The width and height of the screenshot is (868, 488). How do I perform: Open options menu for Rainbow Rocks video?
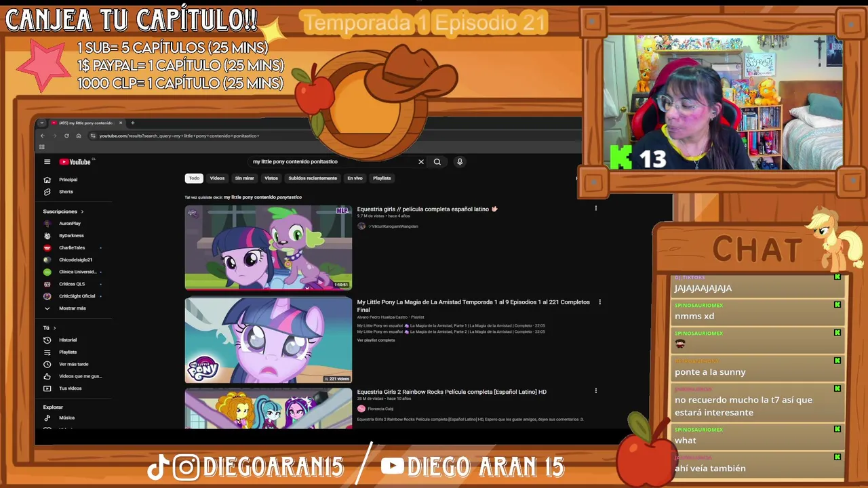pos(596,391)
